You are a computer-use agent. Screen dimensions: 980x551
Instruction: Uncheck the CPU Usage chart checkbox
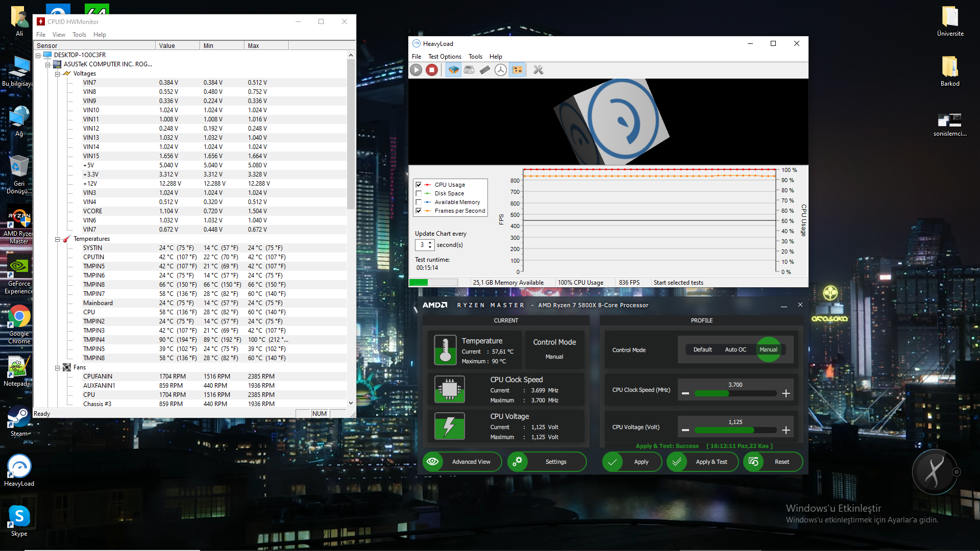(x=419, y=185)
